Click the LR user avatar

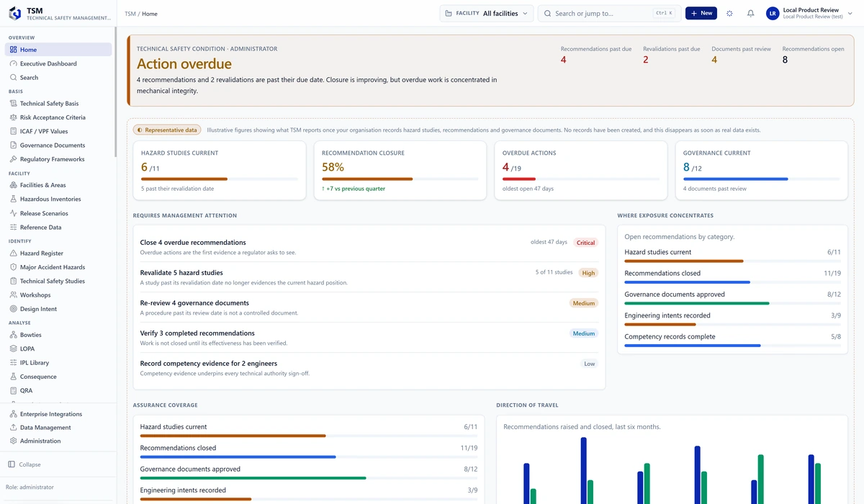(773, 13)
